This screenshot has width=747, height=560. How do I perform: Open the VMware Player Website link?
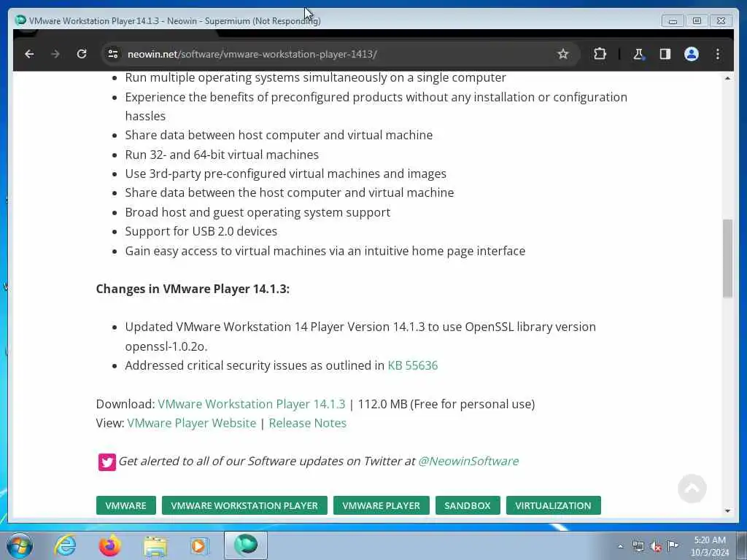click(x=192, y=423)
